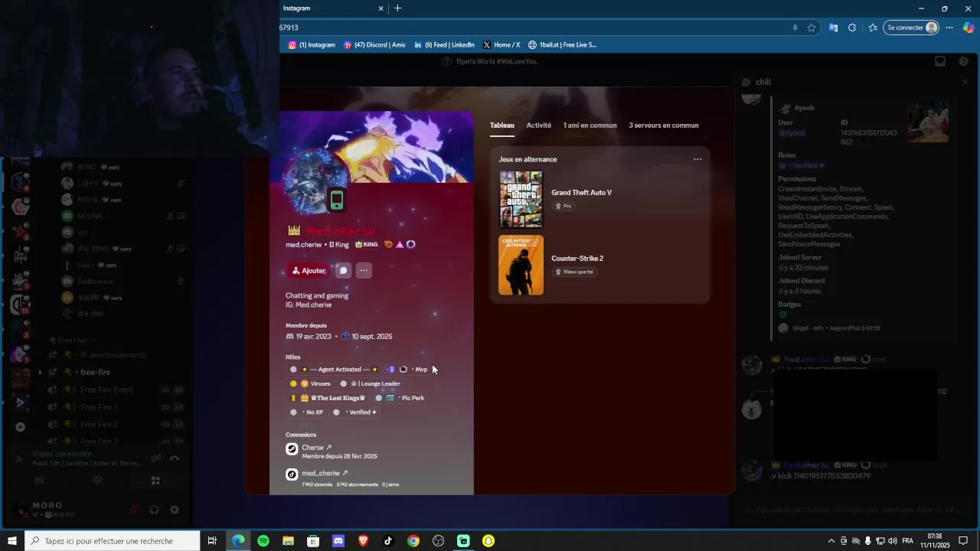Click the voice search microphone in address bar
The height and width of the screenshot is (551, 980).
click(x=795, y=28)
